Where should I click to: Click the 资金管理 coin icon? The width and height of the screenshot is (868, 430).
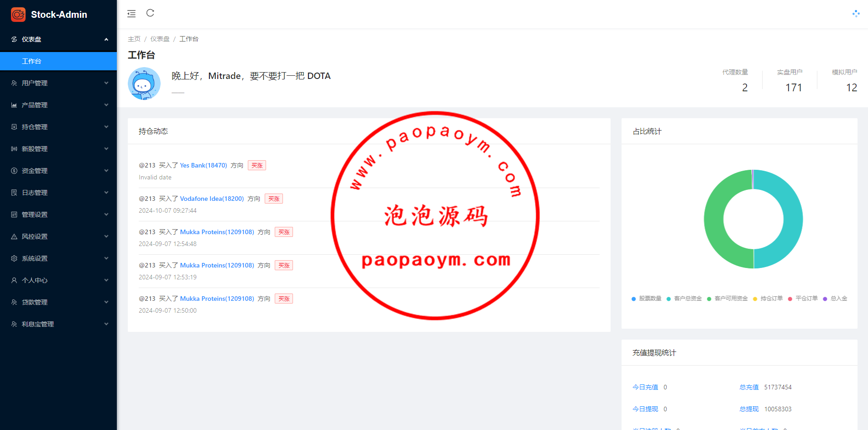[x=14, y=171]
